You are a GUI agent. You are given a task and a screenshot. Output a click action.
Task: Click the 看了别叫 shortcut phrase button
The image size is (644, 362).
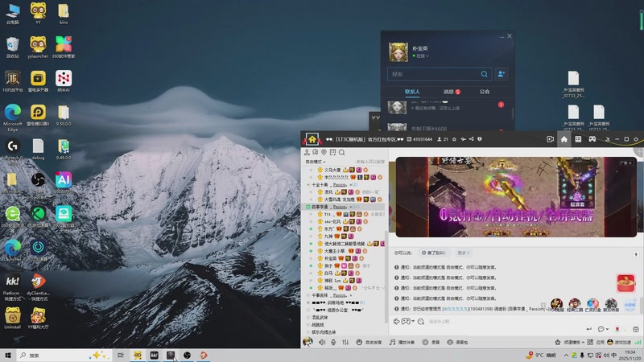(434, 253)
